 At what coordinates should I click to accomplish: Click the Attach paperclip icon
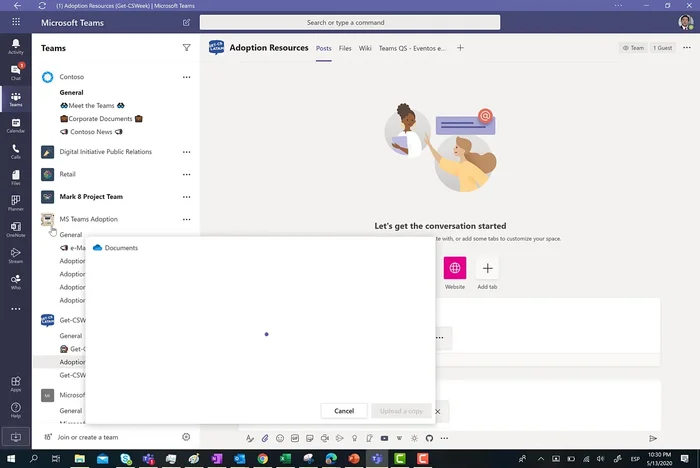pyautogui.click(x=265, y=438)
